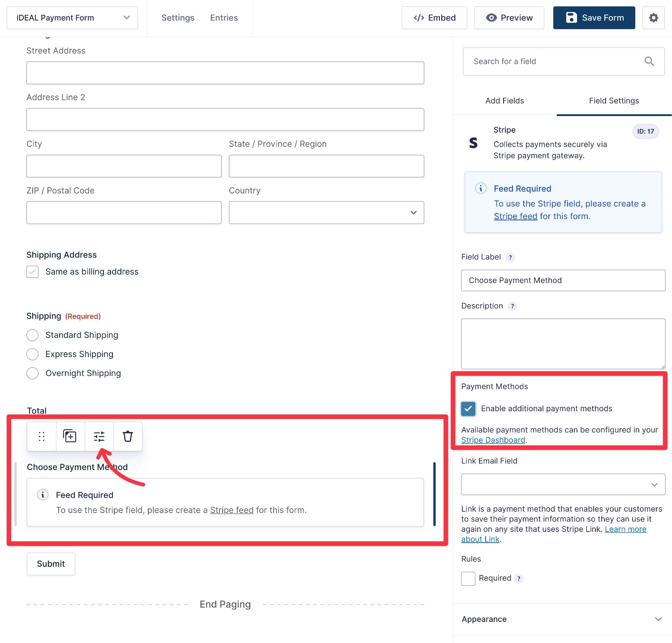The width and height of the screenshot is (672, 643).
Task: Delete the Stripe field with trash icon
Action: (128, 436)
